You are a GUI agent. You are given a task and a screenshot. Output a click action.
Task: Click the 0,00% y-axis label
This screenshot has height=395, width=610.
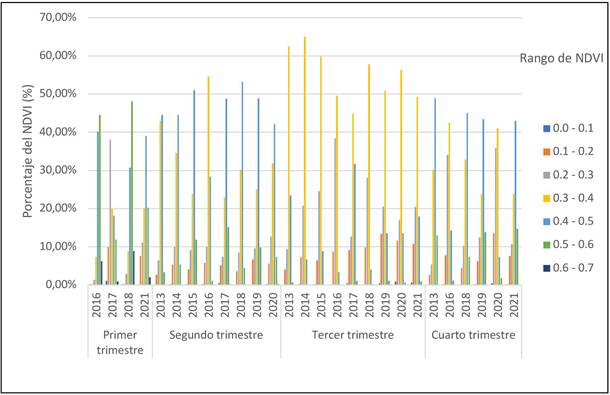[x=61, y=284]
